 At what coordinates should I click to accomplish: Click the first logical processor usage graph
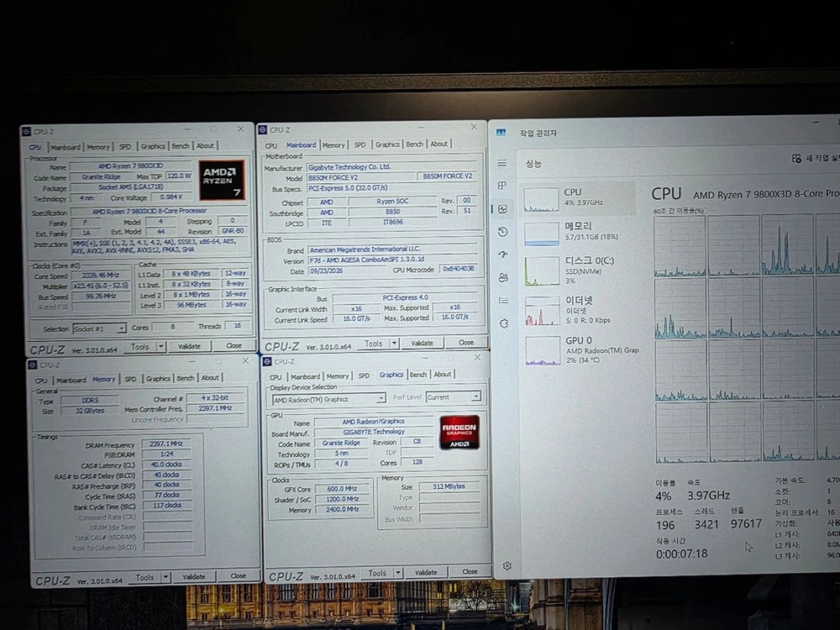(x=680, y=245)
